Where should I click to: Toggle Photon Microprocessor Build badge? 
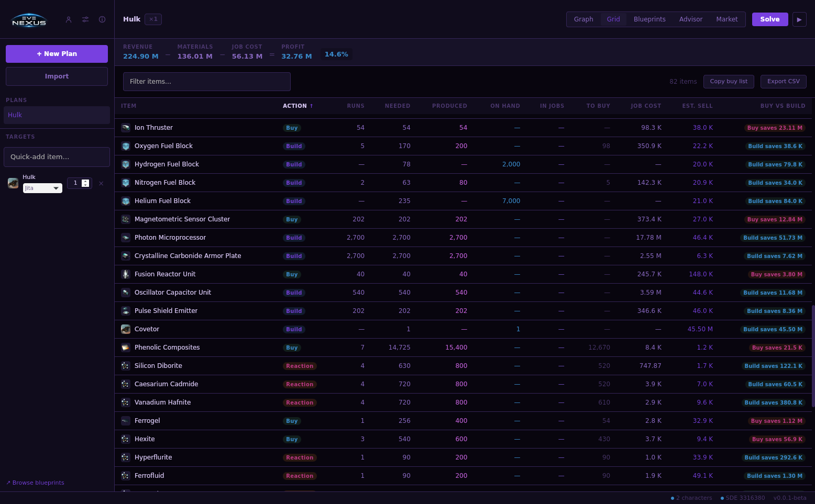pyautogui.click(x=294, y=238)
